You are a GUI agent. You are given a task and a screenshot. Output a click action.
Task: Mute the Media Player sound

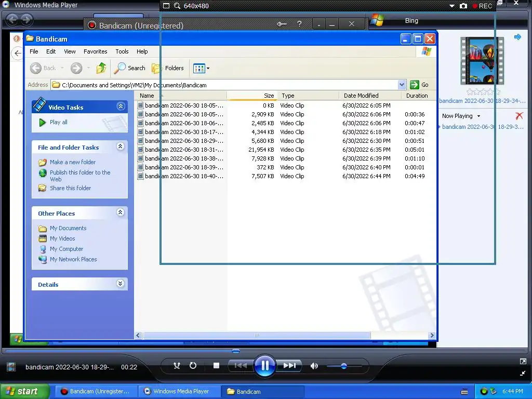pyautogui.click(x=314, y=366)
